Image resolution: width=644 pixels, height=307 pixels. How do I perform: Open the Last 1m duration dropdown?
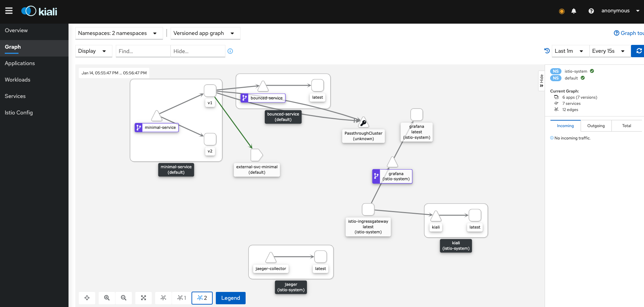coord(570,51)
